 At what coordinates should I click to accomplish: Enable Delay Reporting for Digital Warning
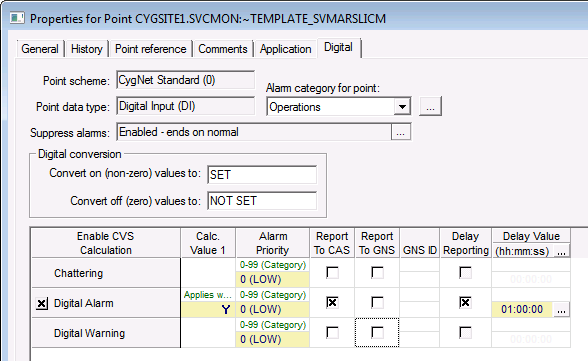point(465,333)
